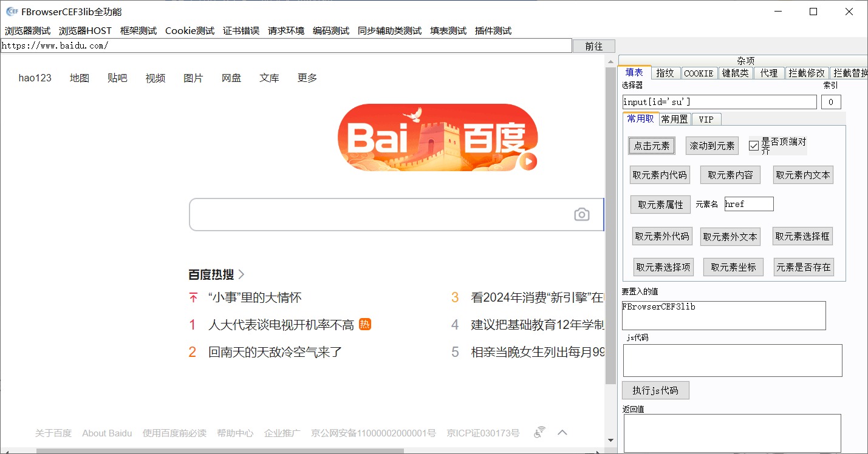The height and width of the screenshot is (454, 868).
Task: Open the 证书错误 menu
Action: 241,31
